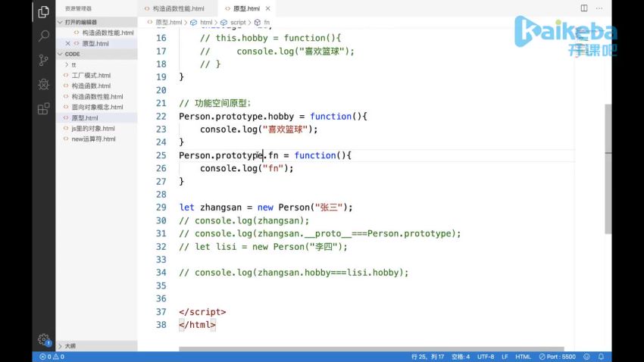
Task: Open the 构造函数.html file
Action: pyautogui.click(x=97, y=86)
